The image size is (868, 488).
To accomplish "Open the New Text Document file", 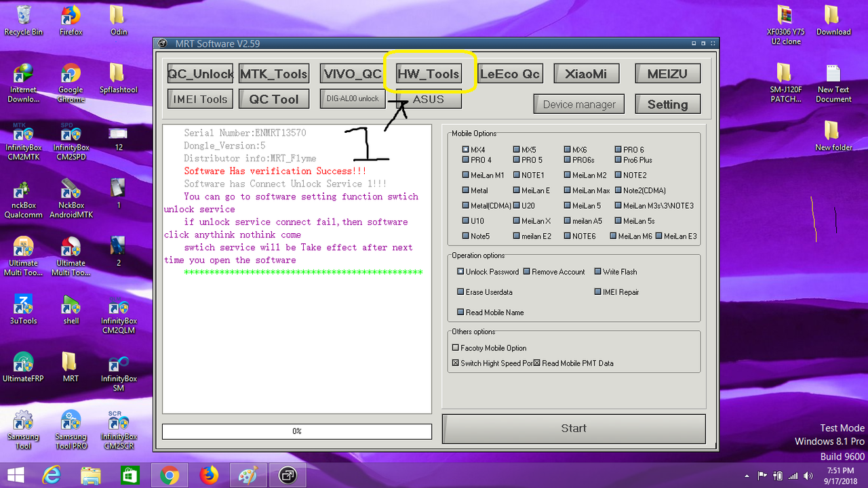I will click(833, 83).
